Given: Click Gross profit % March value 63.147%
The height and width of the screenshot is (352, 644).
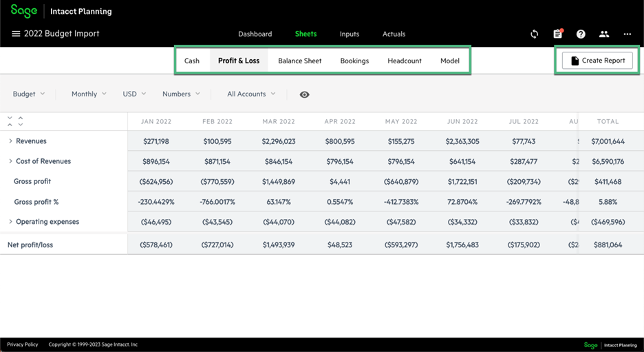Looking at the screenshot, I should pos(279,202).
